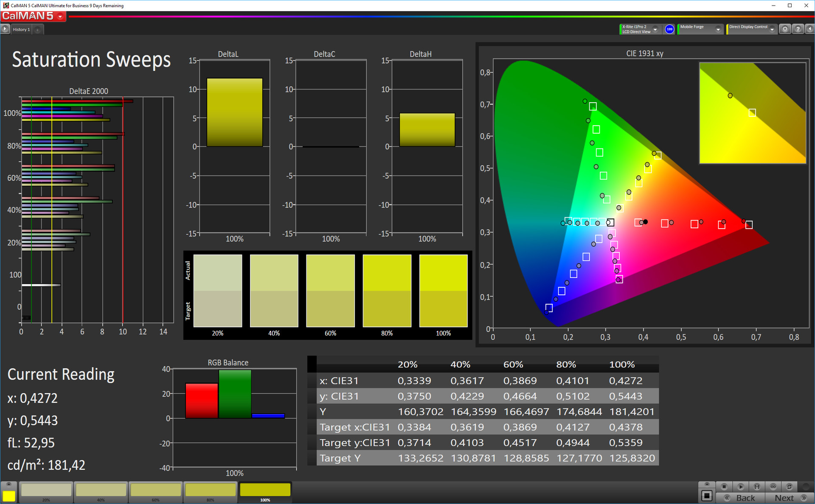This screenshot has width=815, height=504.
Task: Expand the Direct Display Control dropdown
Action: pos(772,29)
